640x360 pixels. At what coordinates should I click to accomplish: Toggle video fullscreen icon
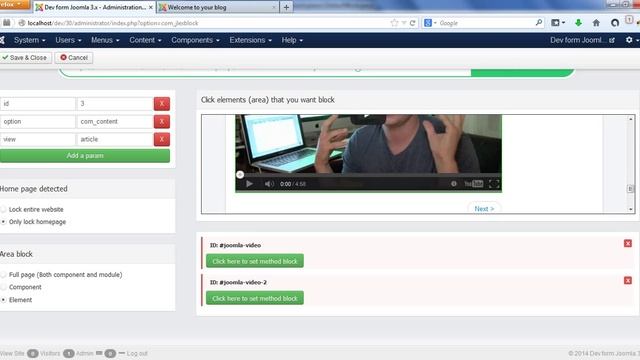(x=494, y=184)
